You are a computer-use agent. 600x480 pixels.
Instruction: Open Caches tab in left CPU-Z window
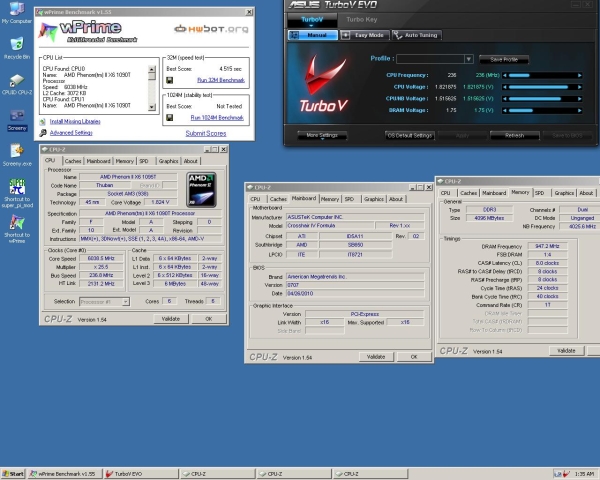[x=73, y=161]
